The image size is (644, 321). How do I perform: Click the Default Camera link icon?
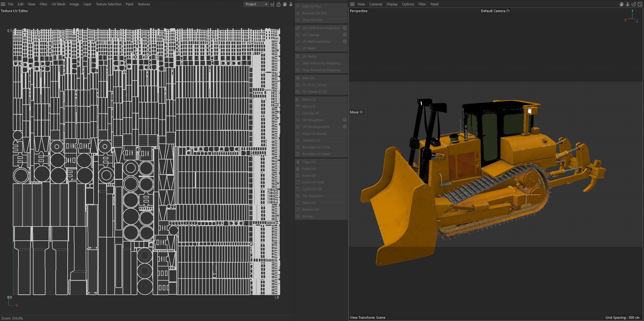pos(508,11)
